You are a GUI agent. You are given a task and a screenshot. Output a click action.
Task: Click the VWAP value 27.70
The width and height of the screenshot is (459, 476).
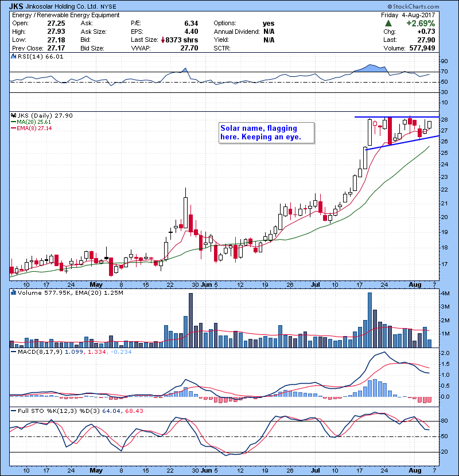(189, 48)
